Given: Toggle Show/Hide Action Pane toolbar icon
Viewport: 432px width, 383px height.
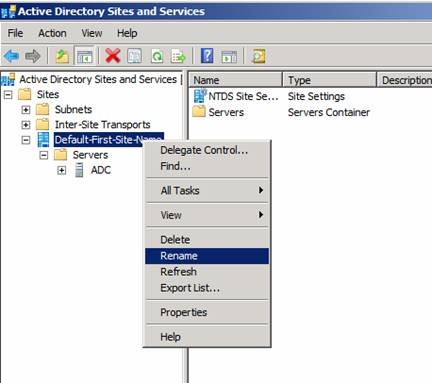Looking at the screenshot, I should click(229, 56).
